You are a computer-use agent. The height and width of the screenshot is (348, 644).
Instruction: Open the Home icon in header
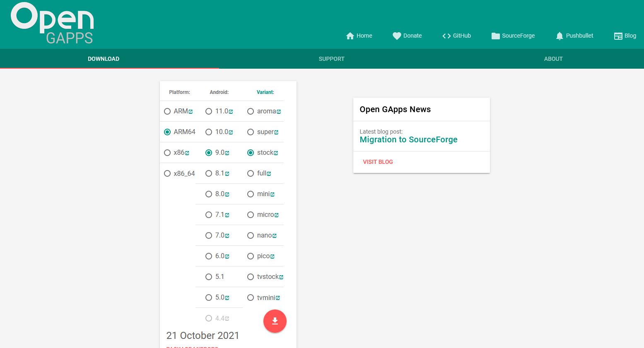pos(350,36)
